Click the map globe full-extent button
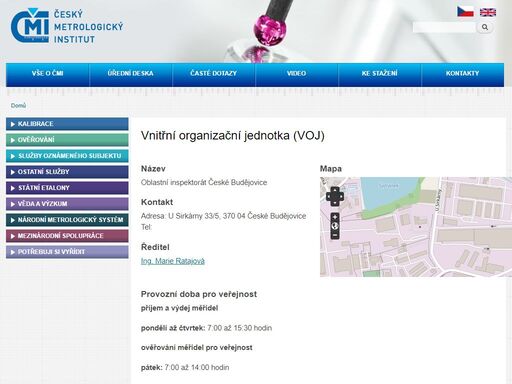The image size is (512, 384). [335, 226]
